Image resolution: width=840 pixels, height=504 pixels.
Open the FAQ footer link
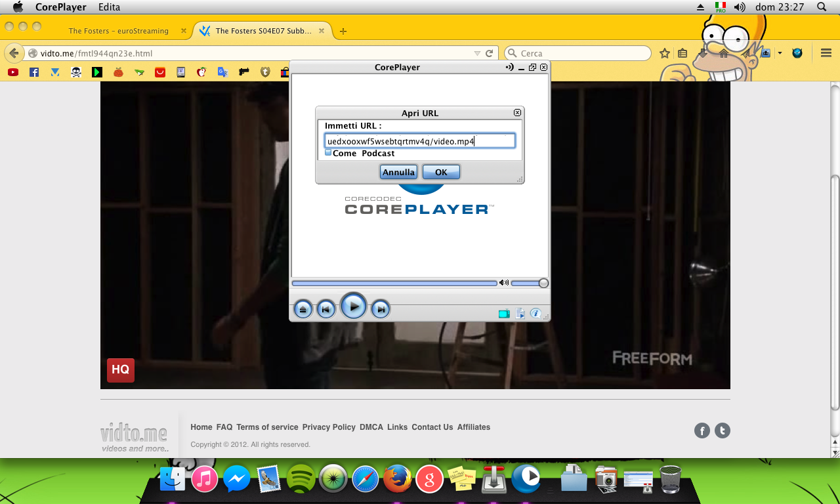tap(224, 427)
